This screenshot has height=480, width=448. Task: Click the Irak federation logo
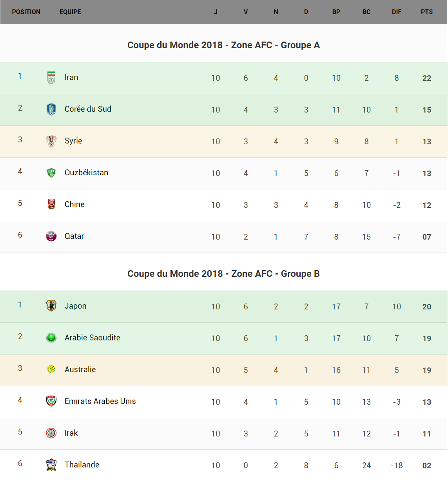coord(51,433)
